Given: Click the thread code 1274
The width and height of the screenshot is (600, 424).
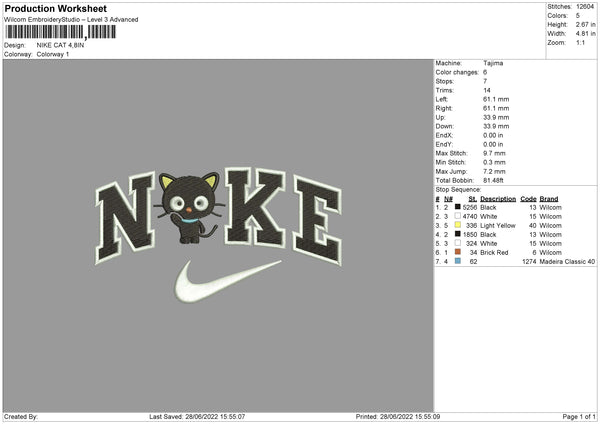Looking at the screenshot, I should (x=529, y=262).
